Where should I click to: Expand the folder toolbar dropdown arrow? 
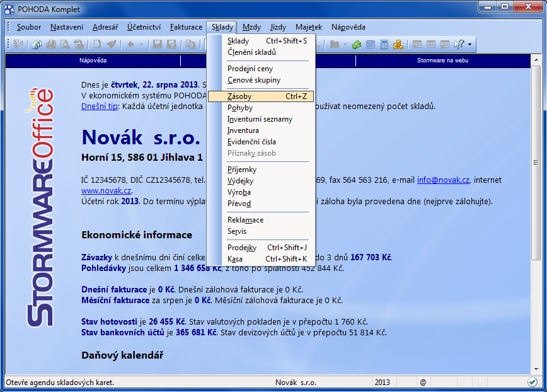click(x=344, y=44)
